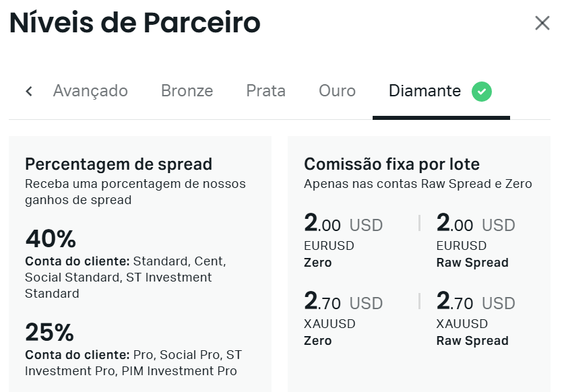Click the 25% spread percentage value
Viewport: 564px width, 392px height.
pyautogui.click(x=49, y=331)
